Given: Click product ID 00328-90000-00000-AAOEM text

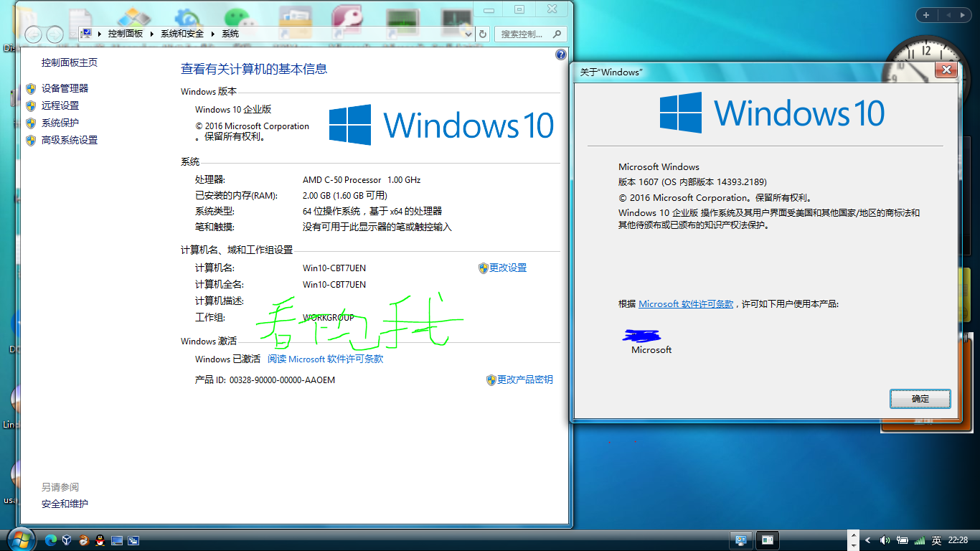Looking at the screenshot, I should 283,380.
